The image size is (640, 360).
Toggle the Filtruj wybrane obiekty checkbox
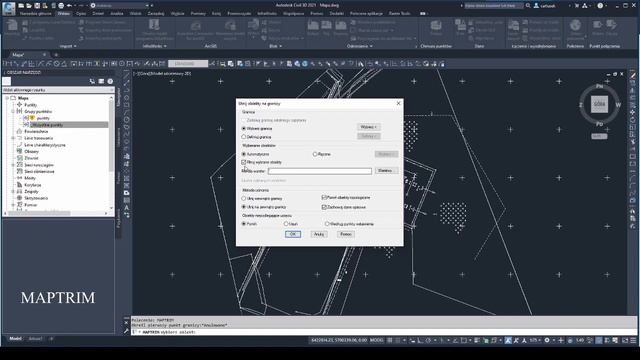244,162
